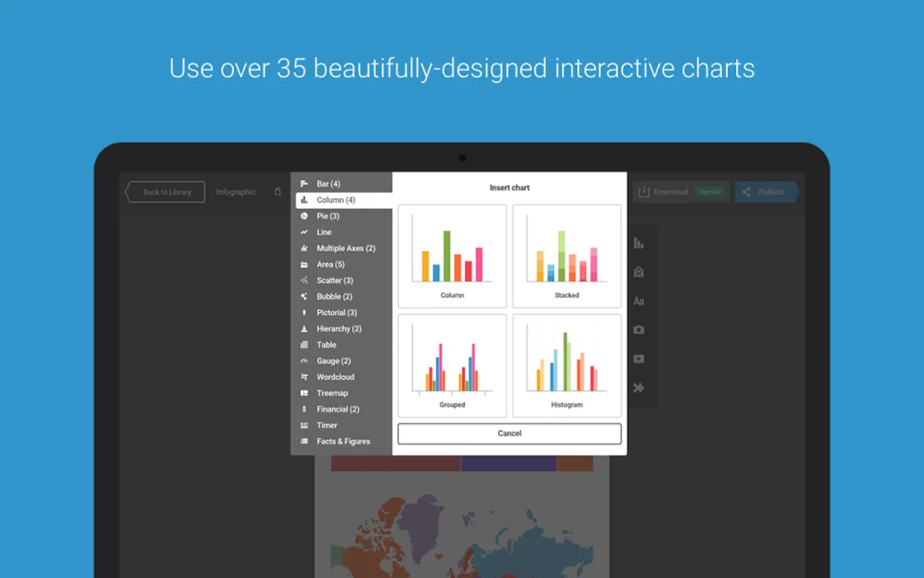
Task: Select the Bar (4) chart category
Action: point(341,184)
